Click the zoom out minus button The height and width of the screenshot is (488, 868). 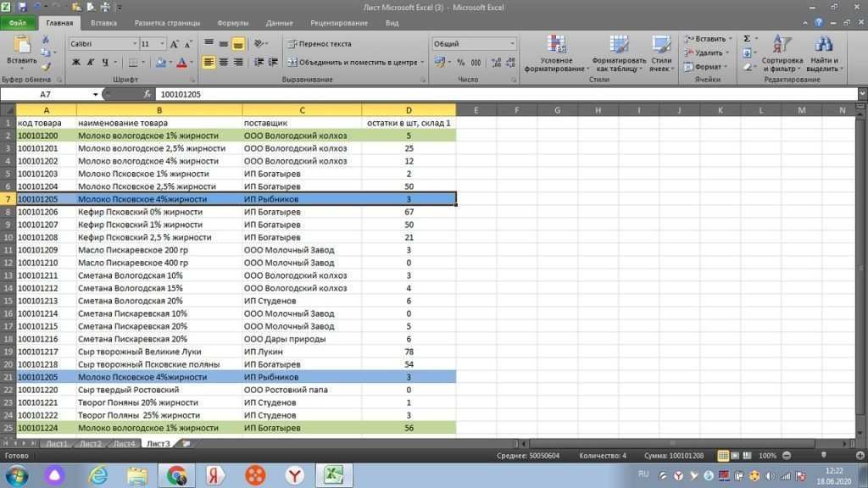pyautogui.click(x=787, y=456)
